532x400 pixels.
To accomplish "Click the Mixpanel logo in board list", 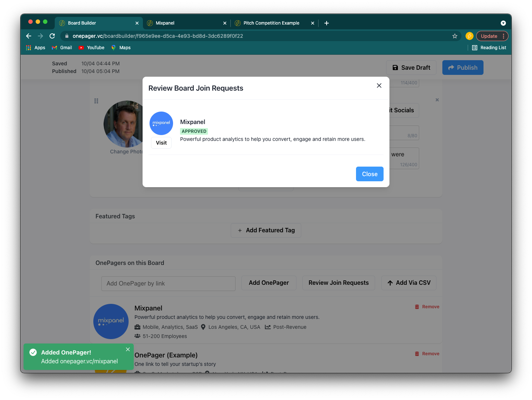I will 111,321.
